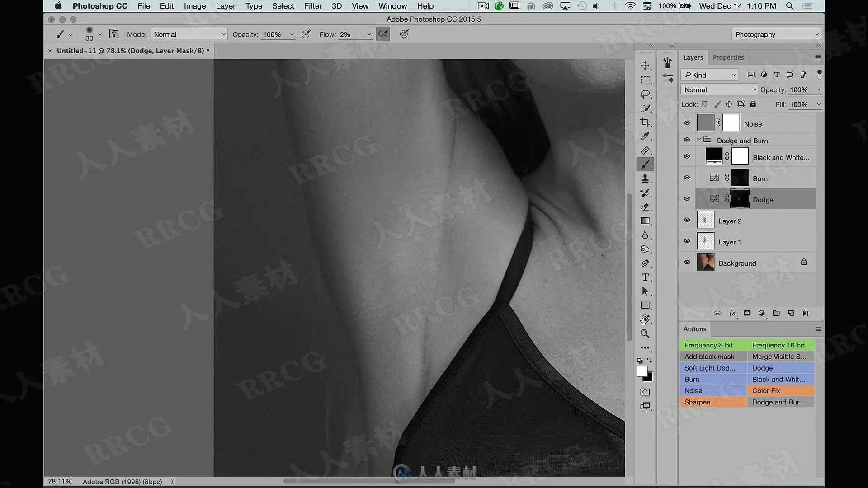The image size is (868, 488).
Task: Run the Sharpen action
Action: tap(713, 402)
